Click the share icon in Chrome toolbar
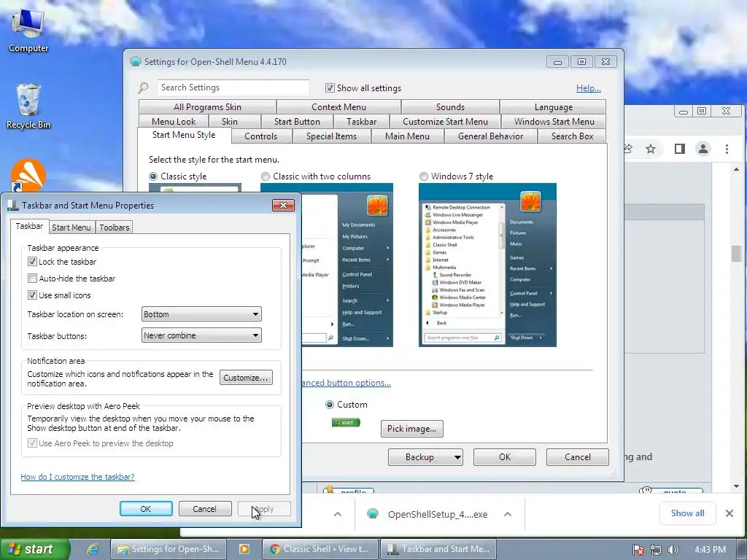This screenshot has width=747, height=560. click(x=628, y=149)
